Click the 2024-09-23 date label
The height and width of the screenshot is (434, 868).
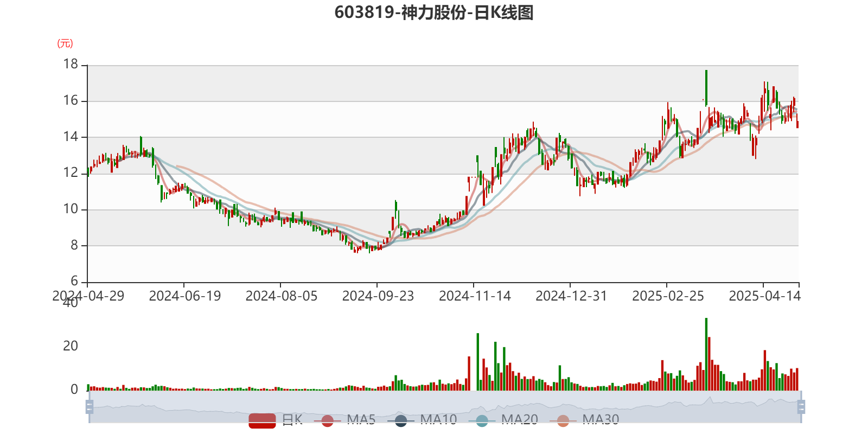(378, 296)
